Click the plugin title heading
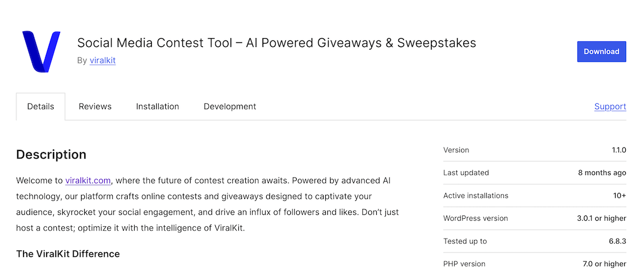The image size is (644, 273). [276, 42]
